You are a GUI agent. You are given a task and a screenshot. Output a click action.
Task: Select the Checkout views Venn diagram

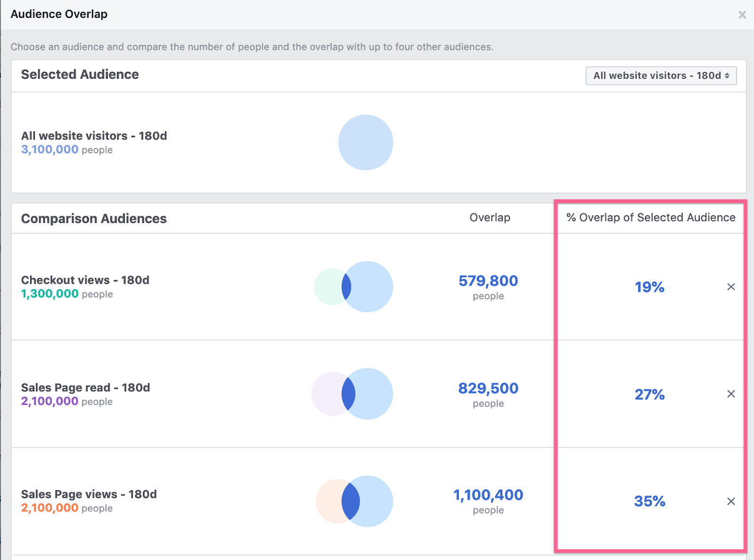coord(353,287)
